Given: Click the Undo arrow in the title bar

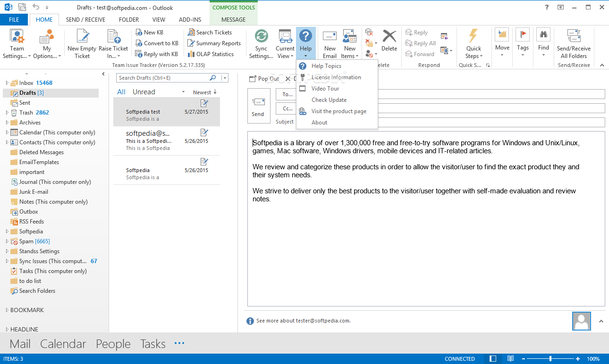Looking at the screenshot, I should coord(36,8).
